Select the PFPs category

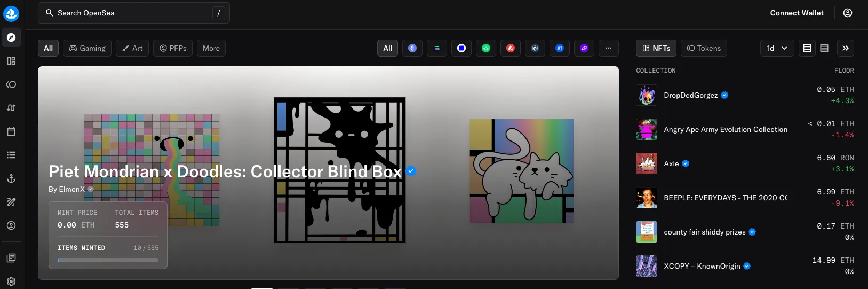pos(173,48)
